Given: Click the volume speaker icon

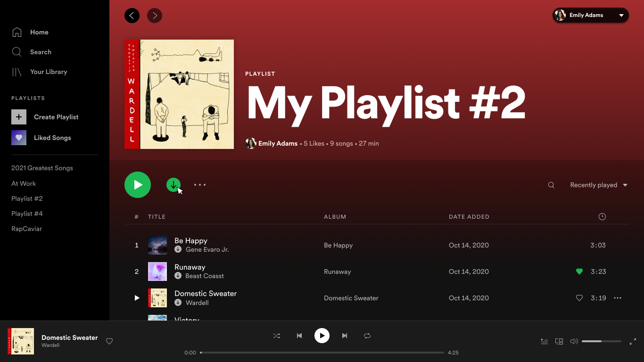Looking at the screenshot, I should click(x=574, y=341).
